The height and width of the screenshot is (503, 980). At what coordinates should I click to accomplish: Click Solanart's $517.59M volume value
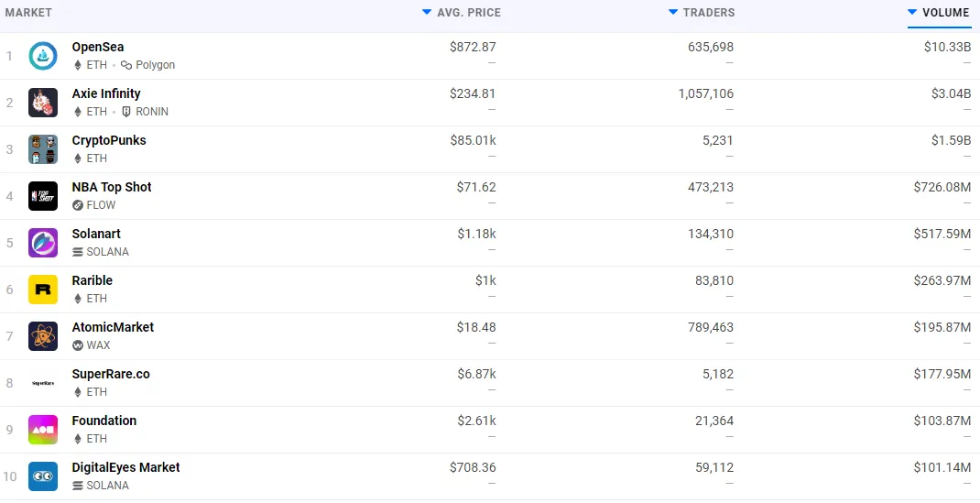coord(942,234)
